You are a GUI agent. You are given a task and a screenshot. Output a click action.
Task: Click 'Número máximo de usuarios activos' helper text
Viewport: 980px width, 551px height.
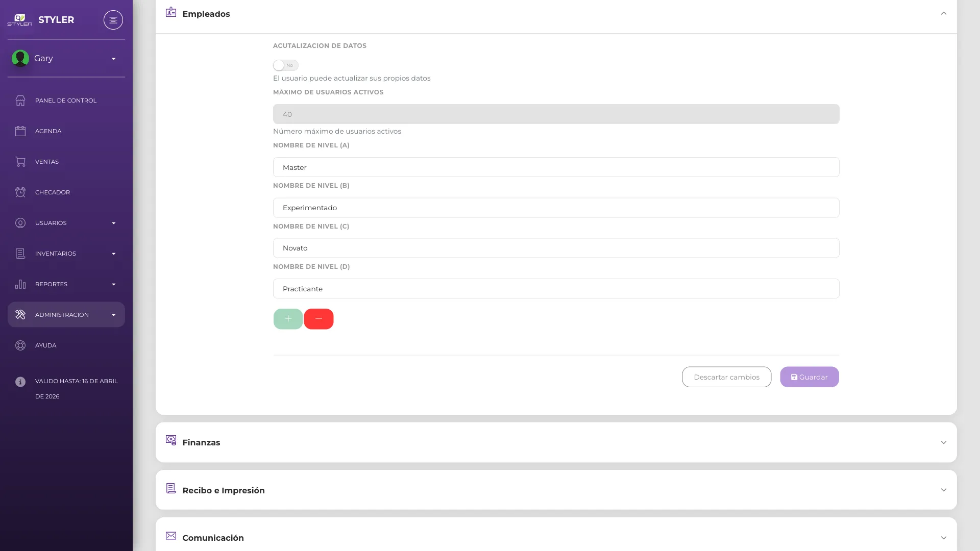point(337,131)
